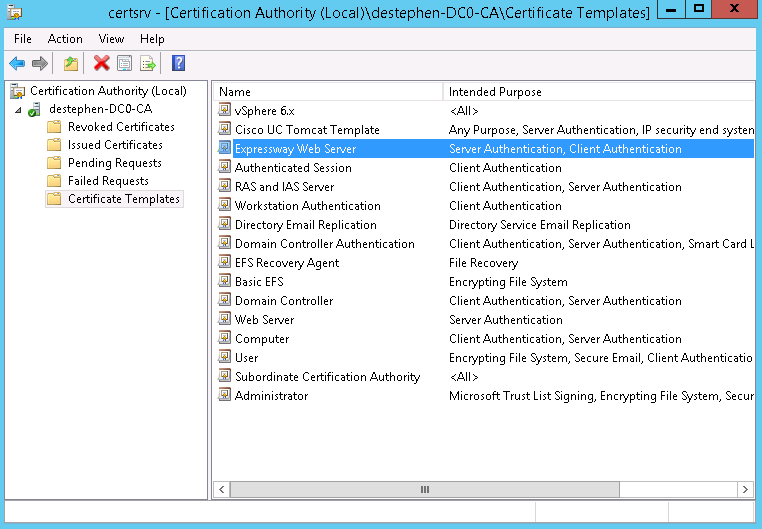The height and width of the screenshot is (529, 762).
Task: Click the vSphere 6.x template icon
Action: pyautogui.click(x=224, y=110)
